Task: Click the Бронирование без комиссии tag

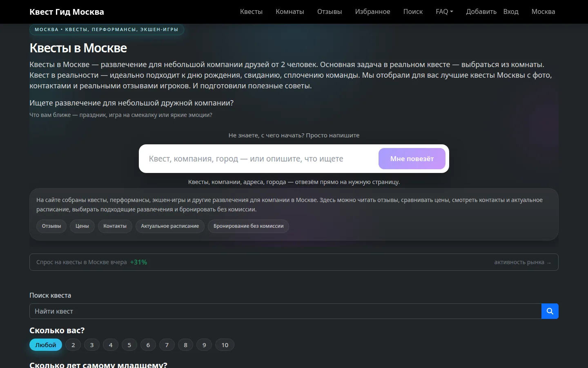Action: 248,226
